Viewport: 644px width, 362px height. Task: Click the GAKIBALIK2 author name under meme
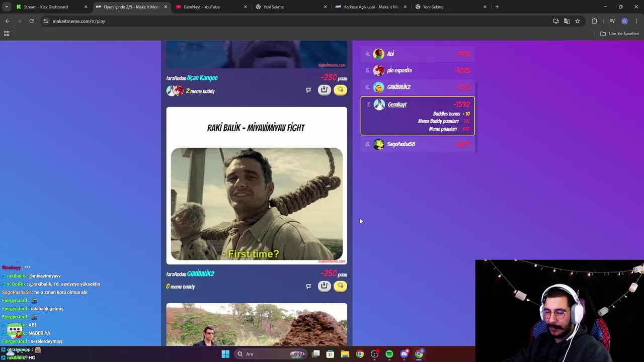pos(201,274)
